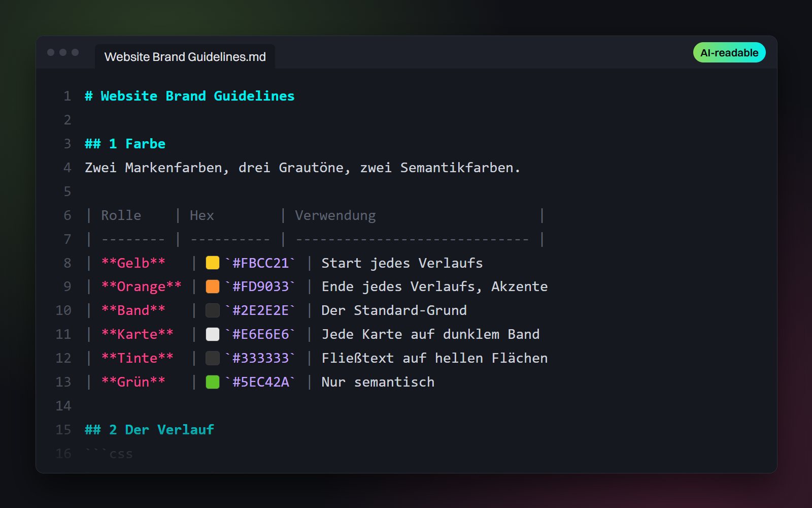Click the text 'Der Standard-Grund'
812x508 pixels.
(x=394, y=310)
